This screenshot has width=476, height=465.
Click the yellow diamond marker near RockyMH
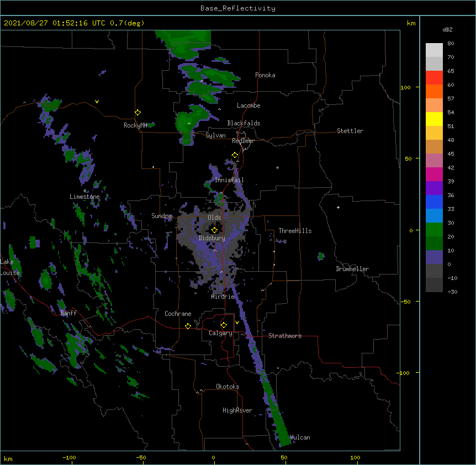coord(138,112)
